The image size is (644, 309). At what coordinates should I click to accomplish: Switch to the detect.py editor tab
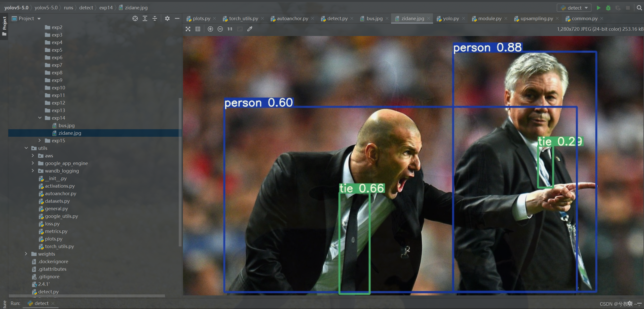pos(337,18)
